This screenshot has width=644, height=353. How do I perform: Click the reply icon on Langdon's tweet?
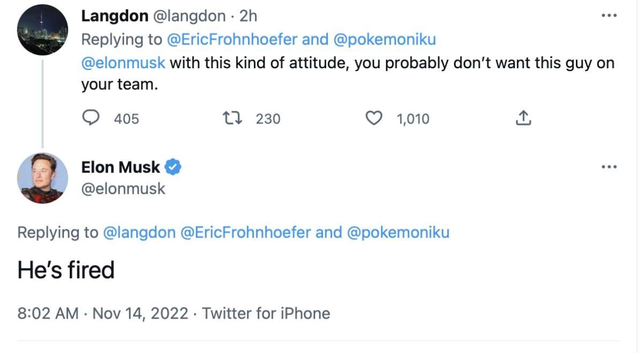[91, 118]
